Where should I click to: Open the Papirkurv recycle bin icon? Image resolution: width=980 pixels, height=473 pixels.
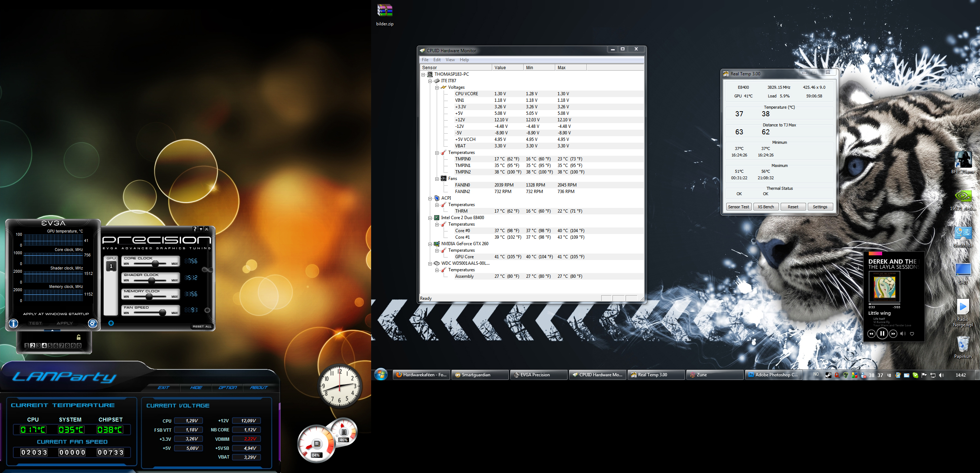[x=963, y=347]
